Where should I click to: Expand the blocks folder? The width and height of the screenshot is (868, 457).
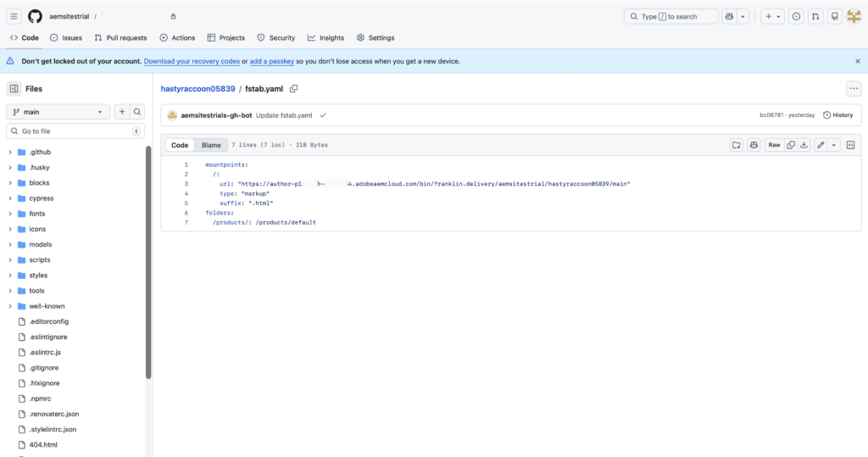point(10,183)
